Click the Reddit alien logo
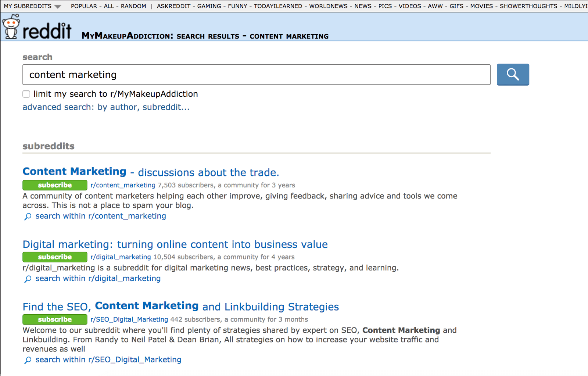Viewport: 588px width, 376px height. (11, 27)
